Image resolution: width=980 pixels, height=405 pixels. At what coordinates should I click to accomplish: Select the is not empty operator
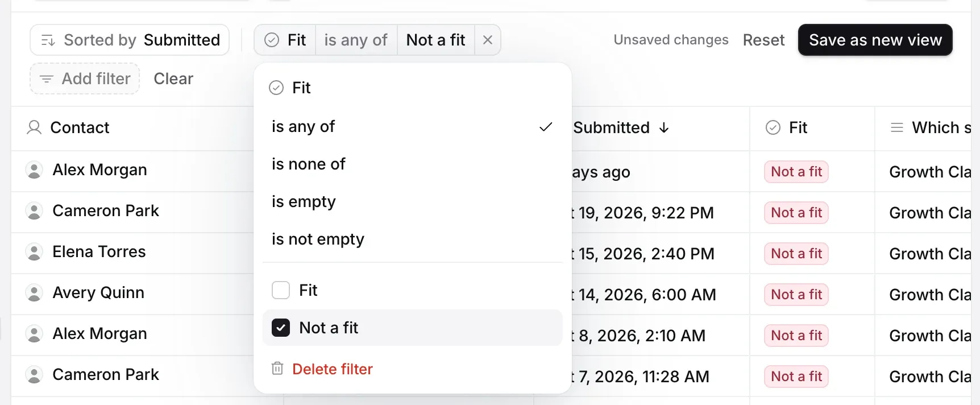[413, 239]
